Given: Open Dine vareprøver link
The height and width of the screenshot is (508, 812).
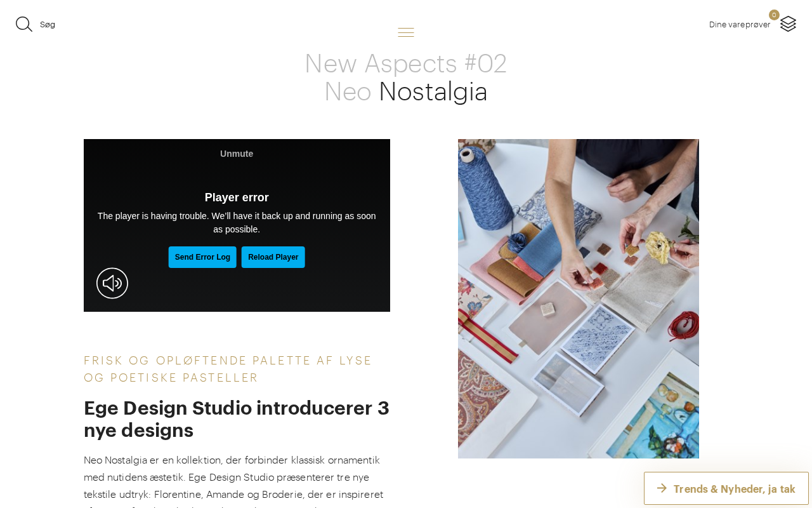Looking at the screenshot, I should click(x=740, y=25).
